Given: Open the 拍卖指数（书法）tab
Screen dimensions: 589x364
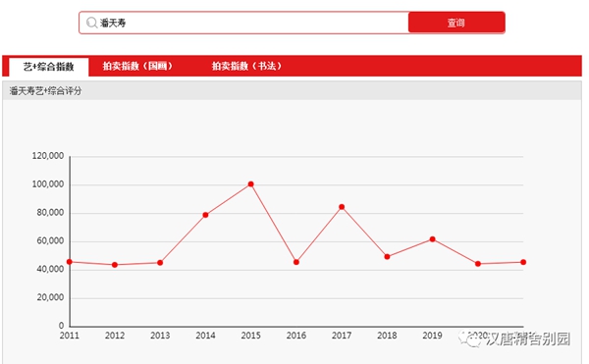Looking at the screenshot, I should [246, 66].
